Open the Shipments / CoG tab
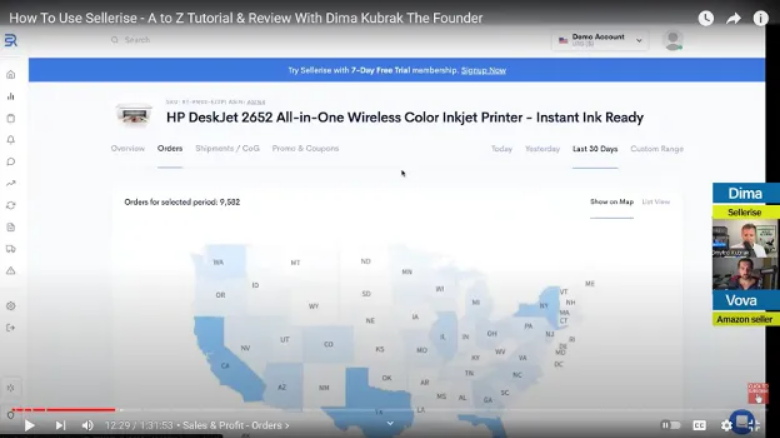The width and height of the screenshot is (780, 438). pos(227,148)
